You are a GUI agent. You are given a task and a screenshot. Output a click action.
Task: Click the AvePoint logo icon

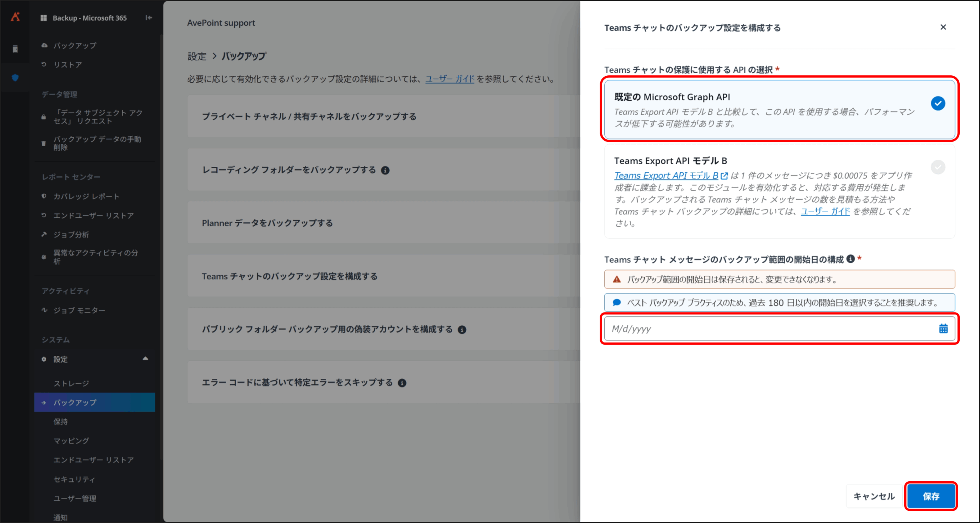(15, 17)
